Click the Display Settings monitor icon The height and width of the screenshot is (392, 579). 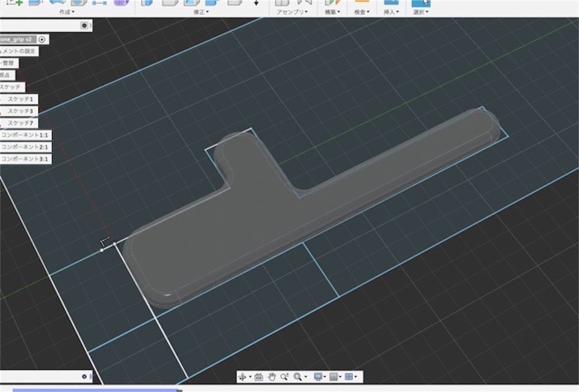[x=318, y=377]
